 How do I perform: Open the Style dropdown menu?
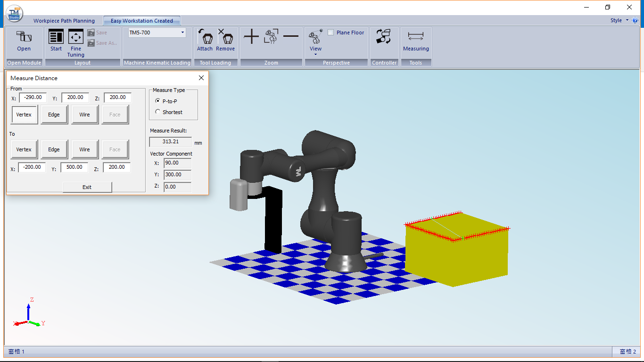point(619,20)
